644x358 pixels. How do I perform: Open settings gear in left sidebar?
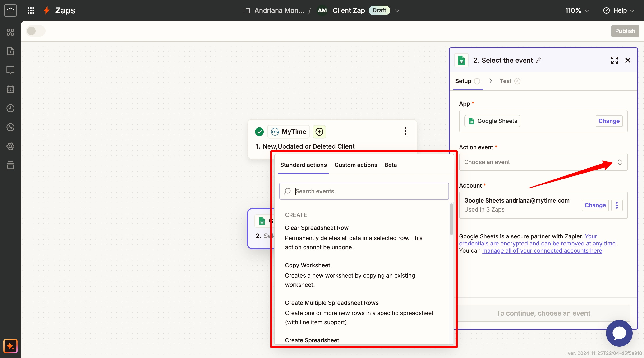[x=10, y=146]
